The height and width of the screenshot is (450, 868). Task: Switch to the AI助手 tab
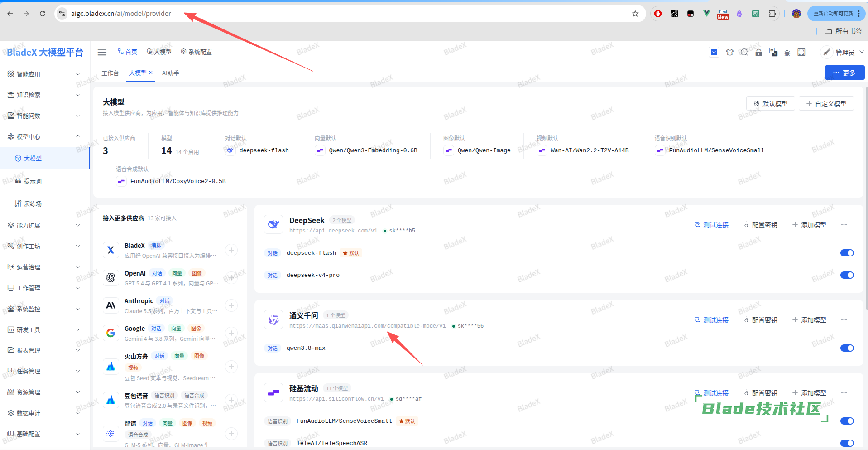click(x=171, y=73)
